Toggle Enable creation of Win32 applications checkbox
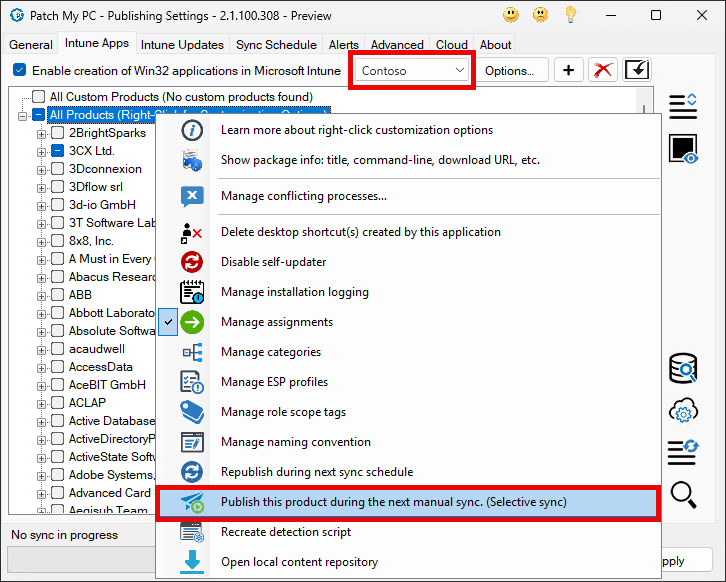The image size is (726, 582). 19,70
